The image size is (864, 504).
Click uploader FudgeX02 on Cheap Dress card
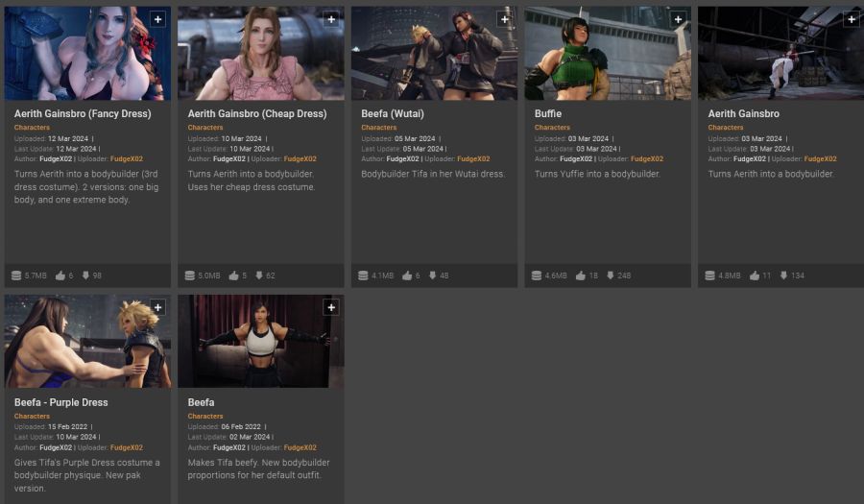coord(300,159)
